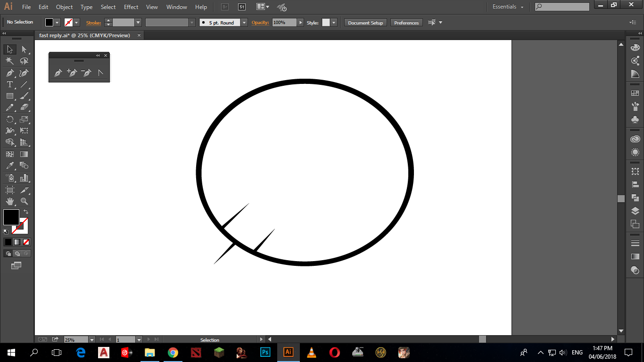Screen dimensions: 644x362
Task: Switch to the fast reply.ai document tab
Action: point(84,35)
